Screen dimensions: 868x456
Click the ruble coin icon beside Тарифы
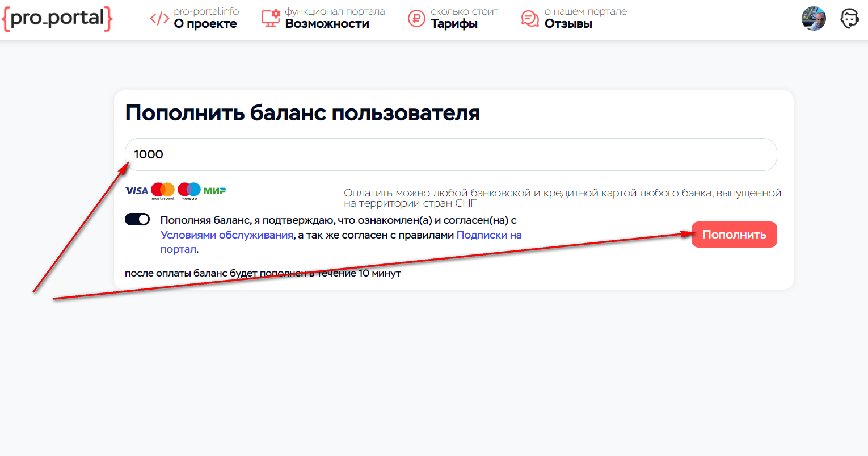416,19
